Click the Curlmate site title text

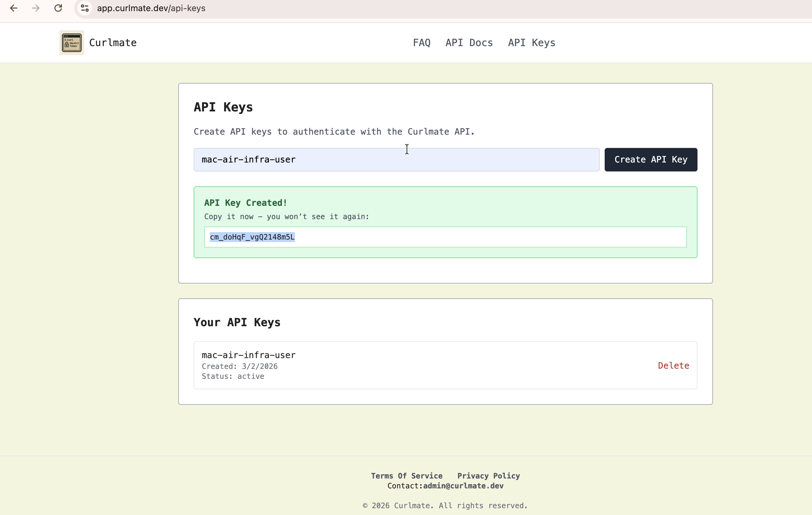click(113, 42)
